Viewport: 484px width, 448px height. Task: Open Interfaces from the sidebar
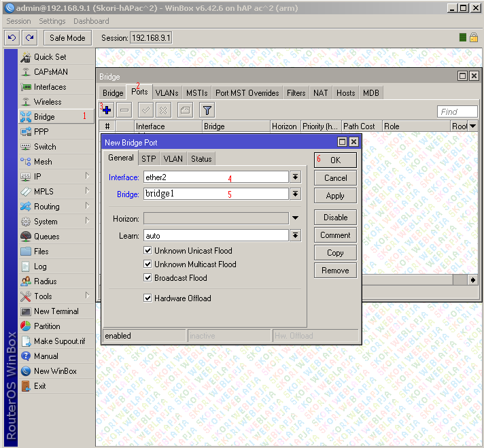point(50,87)
